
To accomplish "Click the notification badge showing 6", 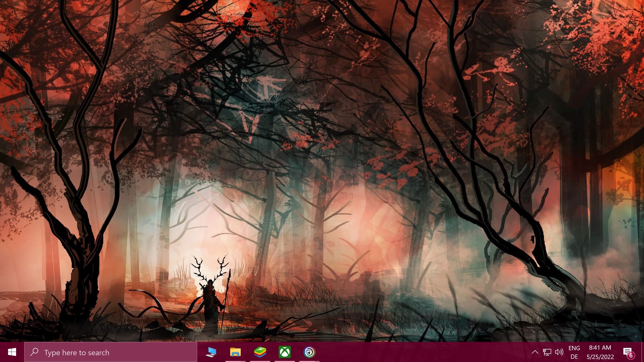I will point(631,355).
